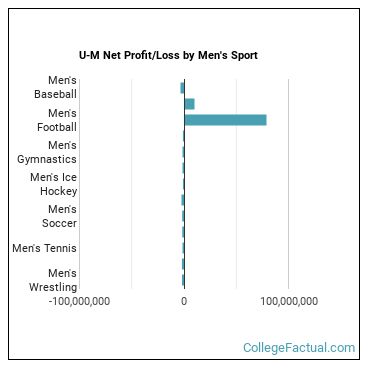
Task: Select the Men's Wrestling axis label
Action: [x=53, y=280]
